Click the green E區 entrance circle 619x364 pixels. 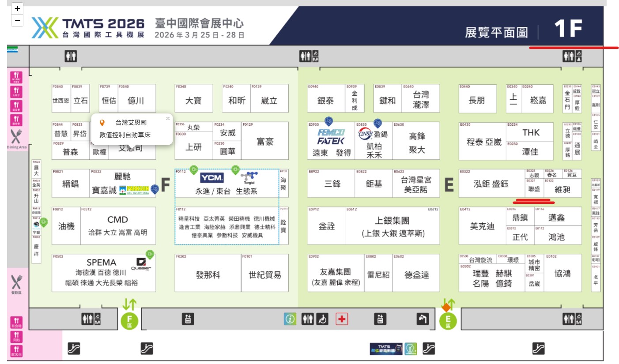coord(448,321)
